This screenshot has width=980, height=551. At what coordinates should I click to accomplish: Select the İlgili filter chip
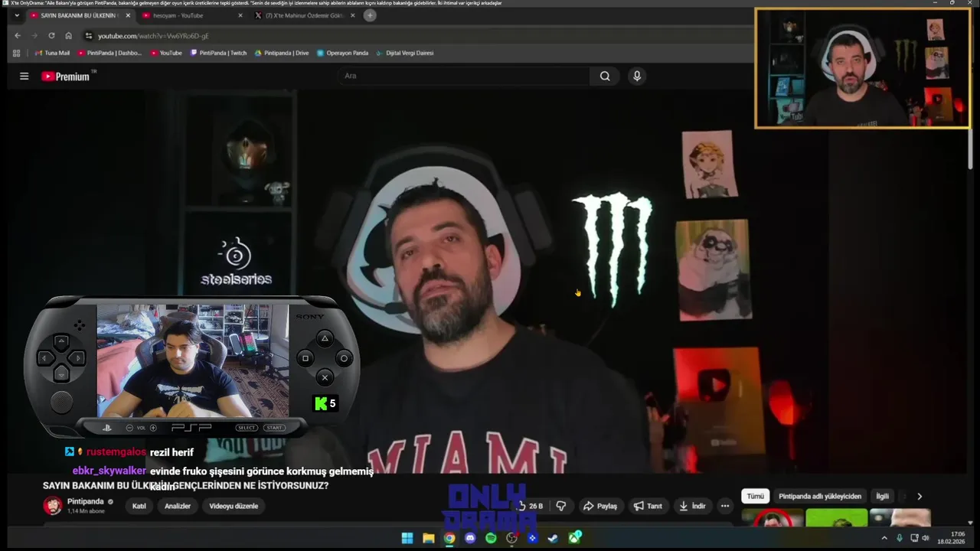pos(883,496)
